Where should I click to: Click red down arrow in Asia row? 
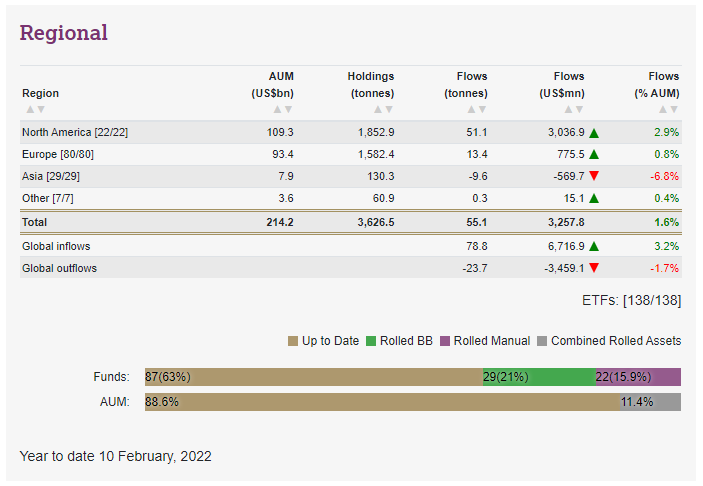pyautogui.click(x=594, y=176)
